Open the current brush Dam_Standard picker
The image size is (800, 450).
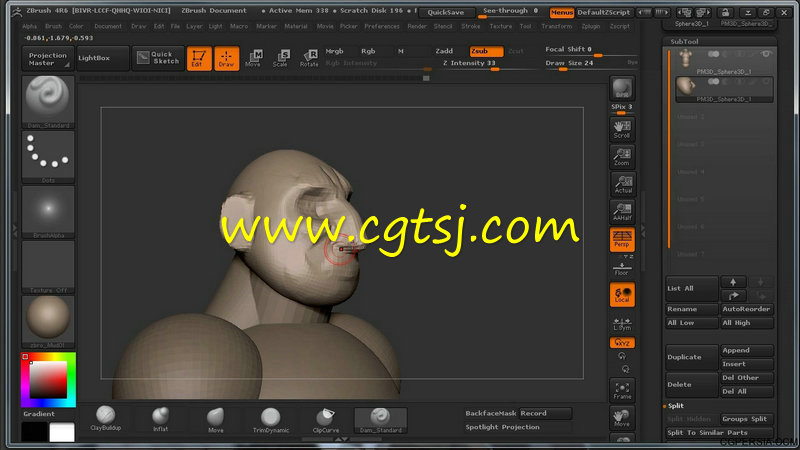point(48,102)
